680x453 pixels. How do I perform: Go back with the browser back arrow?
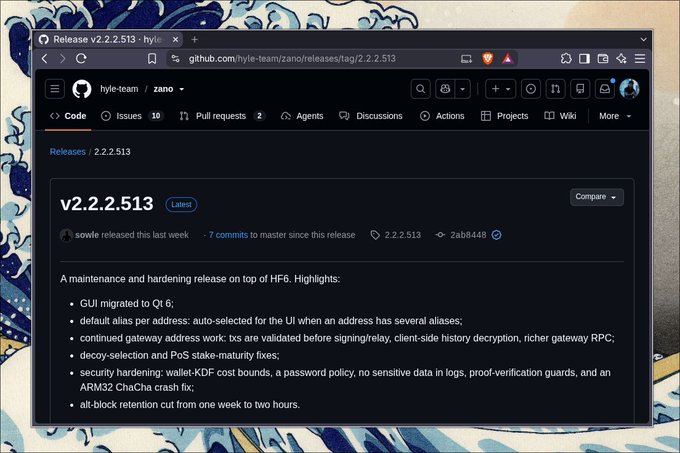point(45,59)
